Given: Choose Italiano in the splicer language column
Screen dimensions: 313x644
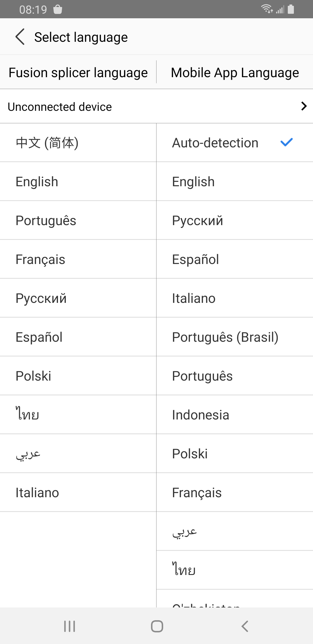Looking at the screenshot, I should tap(78, 493).
